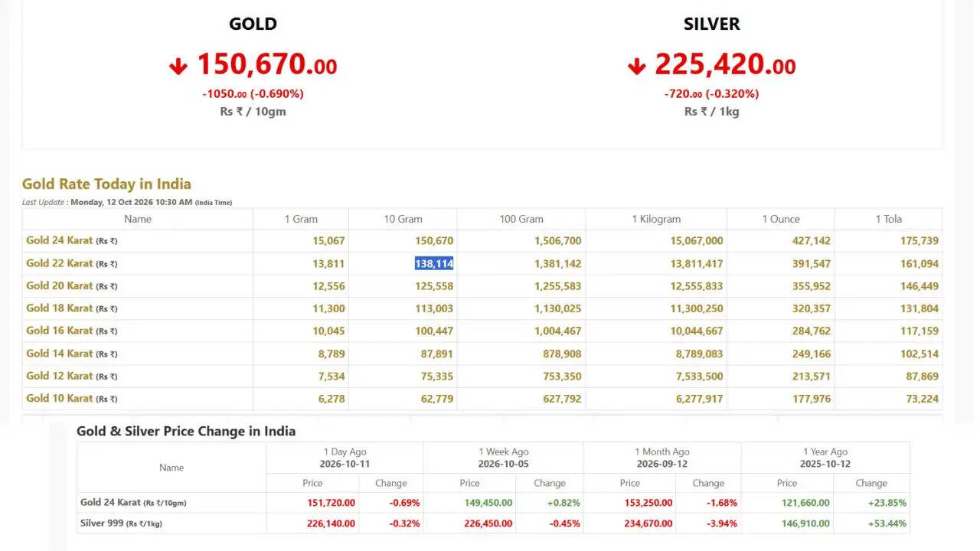
Task: Click the gold change -1050.00 (-0.690%) text
Action: 253,93
